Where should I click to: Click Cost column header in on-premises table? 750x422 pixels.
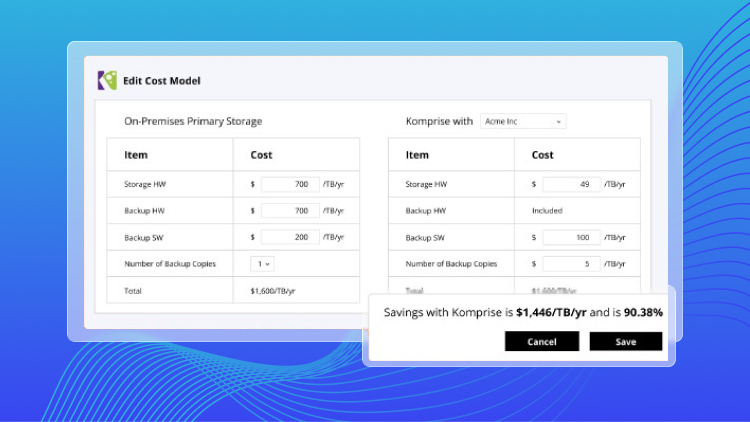[261, 155]
